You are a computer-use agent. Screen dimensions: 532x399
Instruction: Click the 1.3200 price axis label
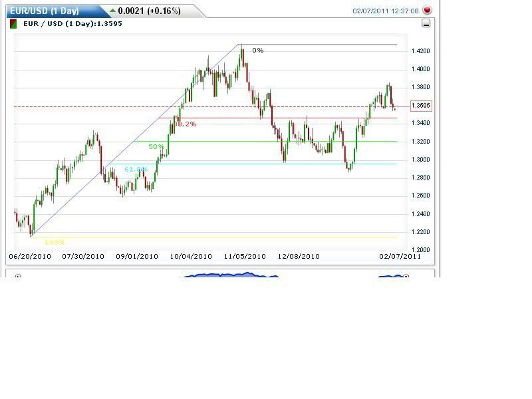pyautogui.click(x=421, y=142)
